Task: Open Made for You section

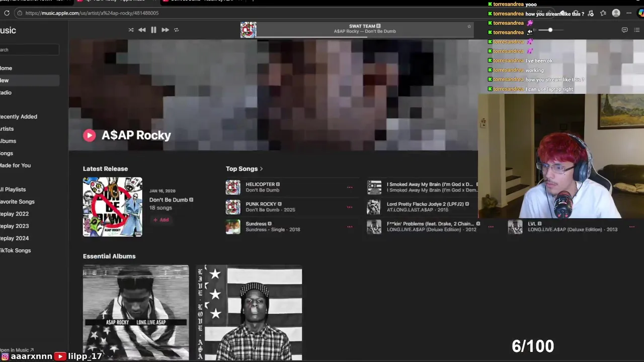Action: tap(15, 165)
